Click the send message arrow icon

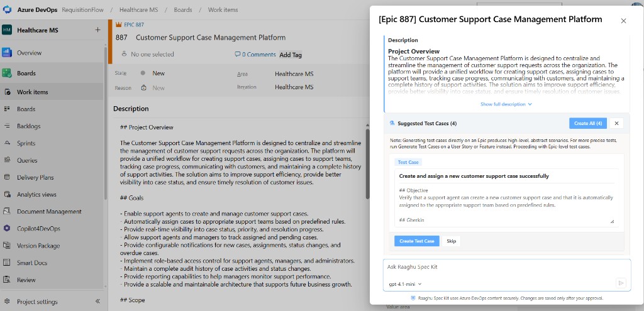click(x=621, y=283)
